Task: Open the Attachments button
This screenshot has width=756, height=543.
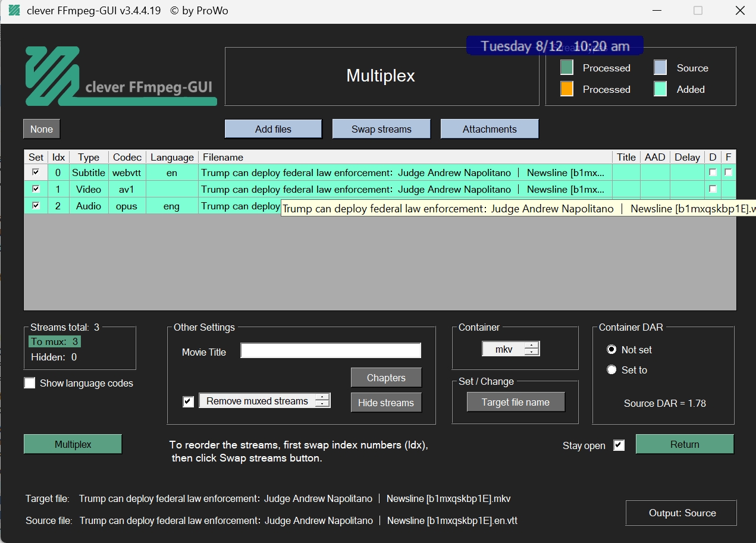Action: pos(490,129)
